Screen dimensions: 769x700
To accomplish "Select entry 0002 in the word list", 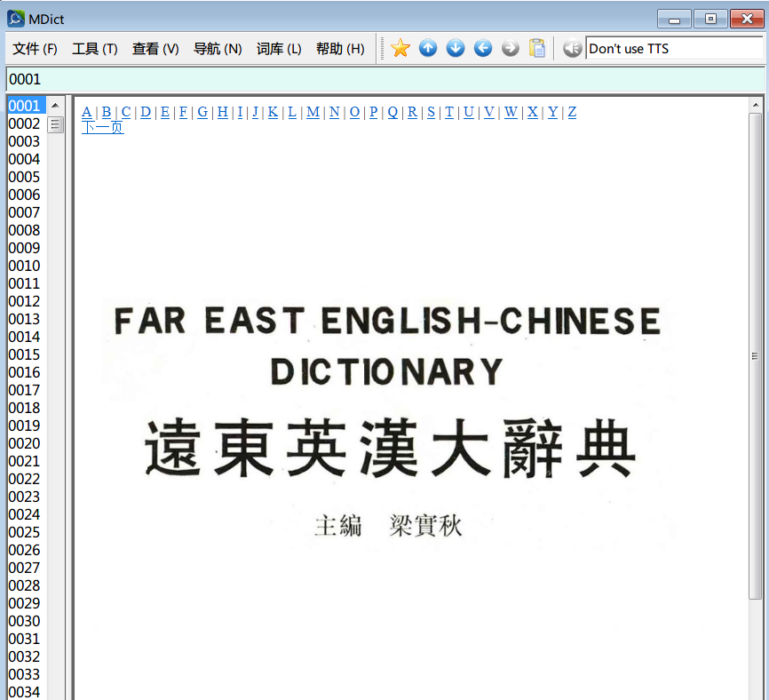I will 25,123.
